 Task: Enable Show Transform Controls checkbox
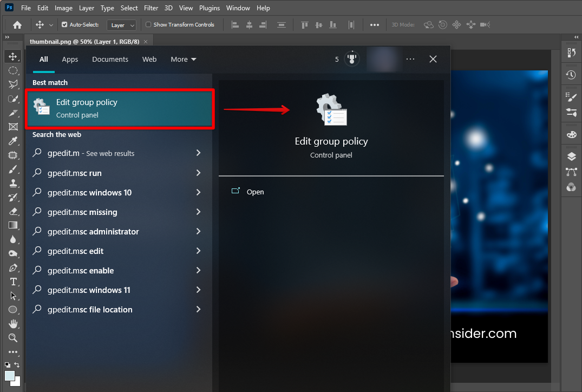149,25
